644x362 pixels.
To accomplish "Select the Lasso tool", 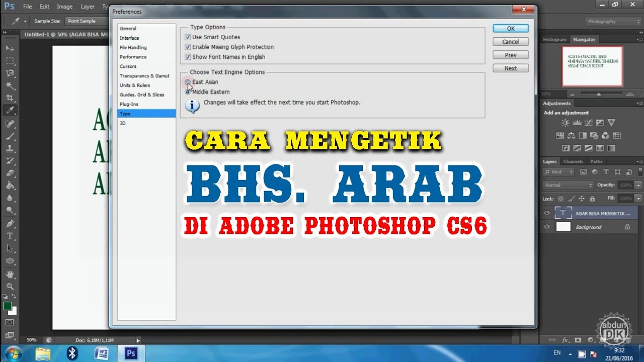I will (10, 73).
